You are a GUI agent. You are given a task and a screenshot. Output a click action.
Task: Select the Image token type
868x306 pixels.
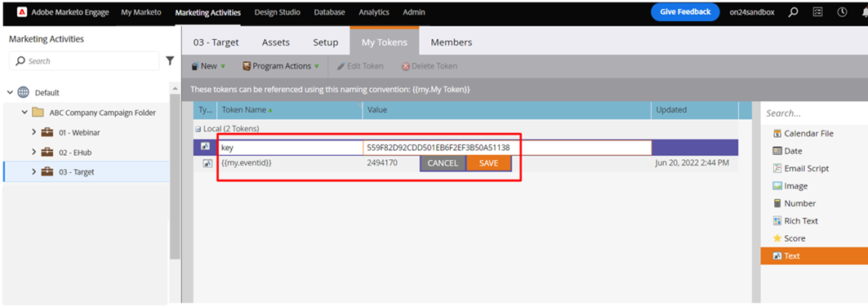click(x=790, y=186)
